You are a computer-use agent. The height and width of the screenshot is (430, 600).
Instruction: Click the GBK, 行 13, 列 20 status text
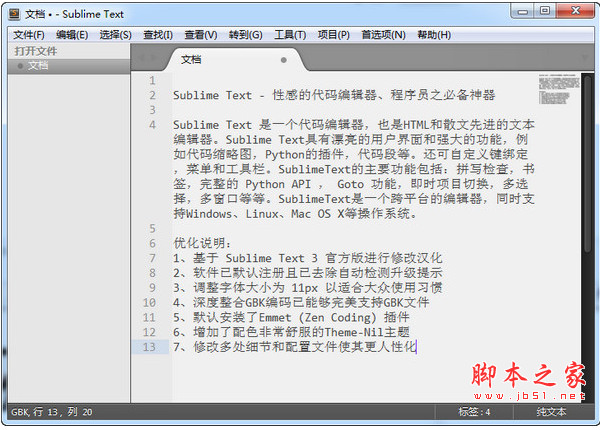(x=52, y=412)
